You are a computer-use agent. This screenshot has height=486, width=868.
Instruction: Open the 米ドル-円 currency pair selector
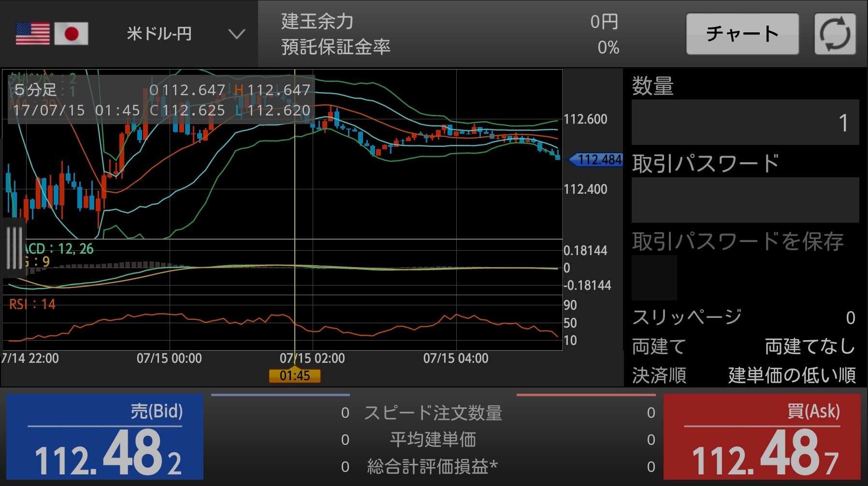159,34
